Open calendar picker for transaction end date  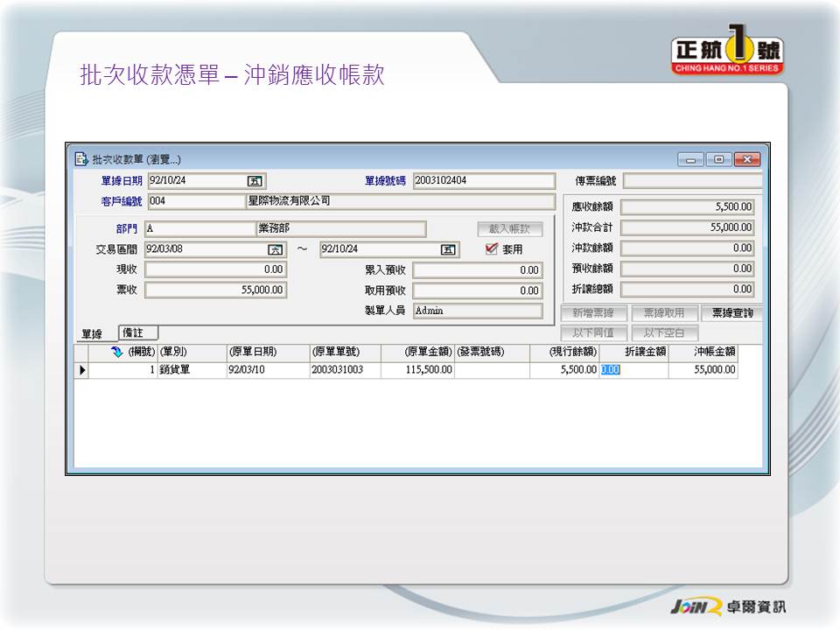point(448,249)
